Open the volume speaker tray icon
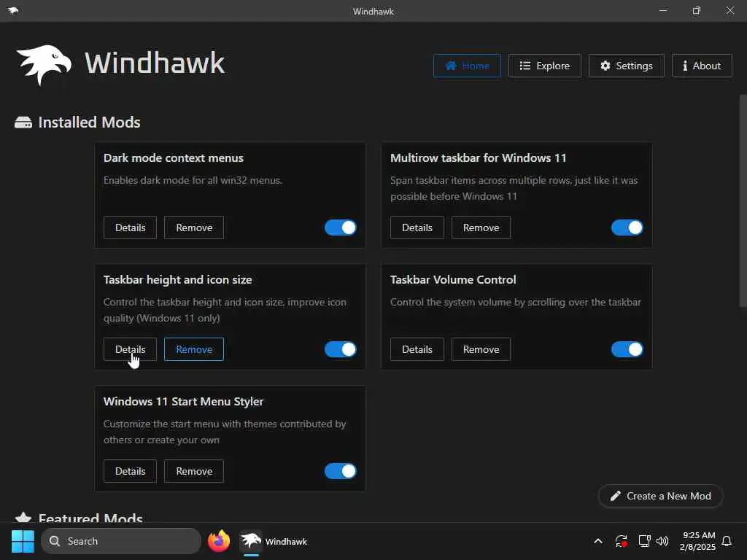The height and width of the screenshot is (560, 747). tap(662, 542)
